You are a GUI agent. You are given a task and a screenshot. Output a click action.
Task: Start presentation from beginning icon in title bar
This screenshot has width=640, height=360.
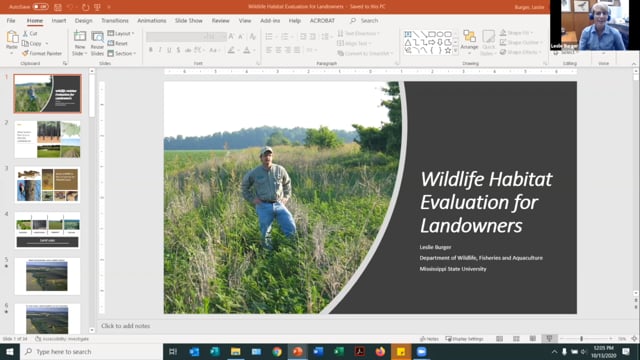point(97,7)
